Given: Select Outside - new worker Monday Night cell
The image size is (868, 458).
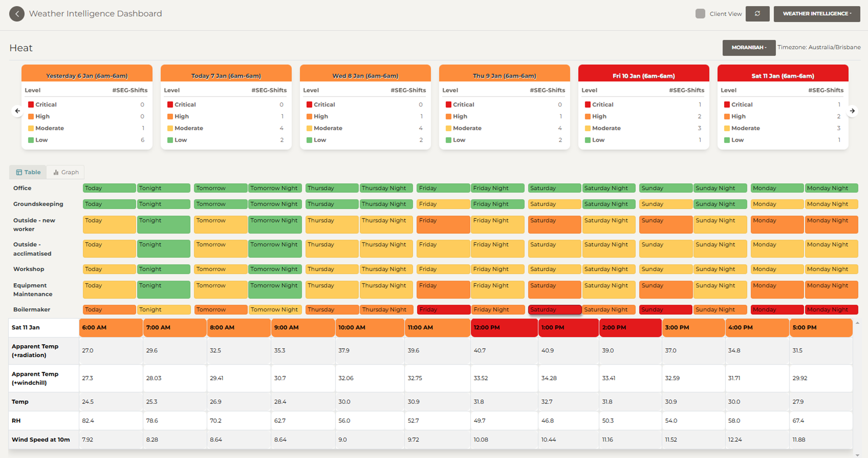Looking at the screenshot, I should [831, 224].
